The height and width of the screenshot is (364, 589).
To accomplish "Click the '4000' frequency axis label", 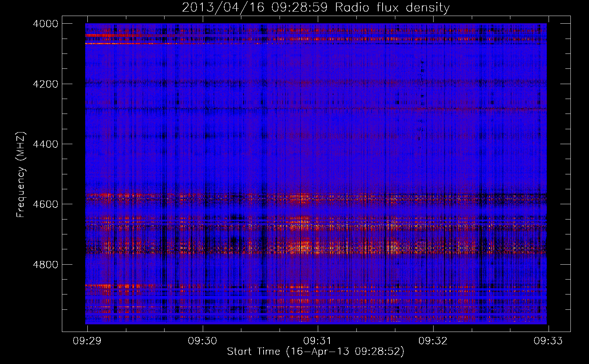I will 46,24.
